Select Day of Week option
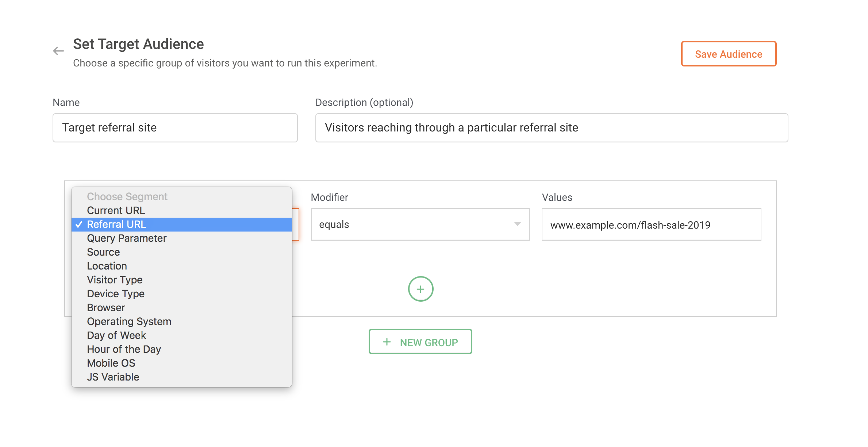868x447 pixels. point(116,336)
